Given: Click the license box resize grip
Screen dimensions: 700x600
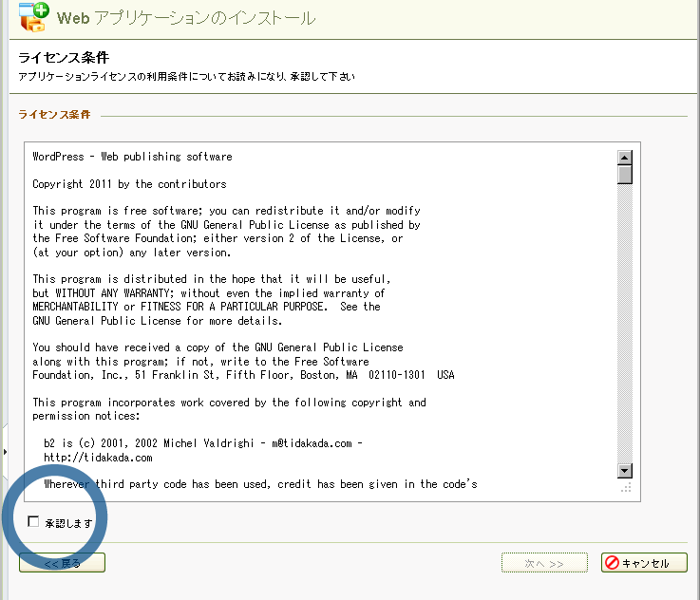Looking at the screenshot, I should click(625, 488).
